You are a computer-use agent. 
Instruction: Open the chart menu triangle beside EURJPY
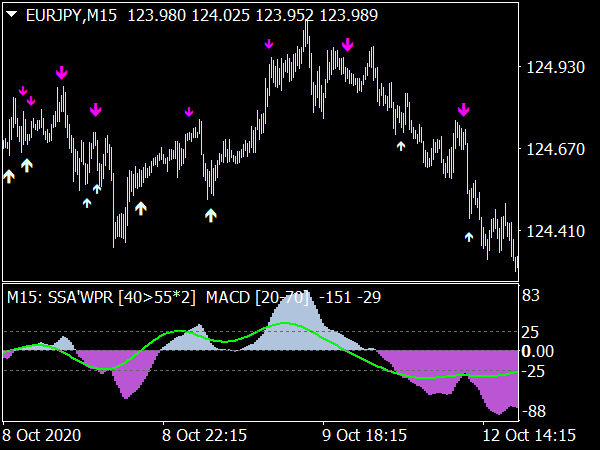tap(12, 15)
